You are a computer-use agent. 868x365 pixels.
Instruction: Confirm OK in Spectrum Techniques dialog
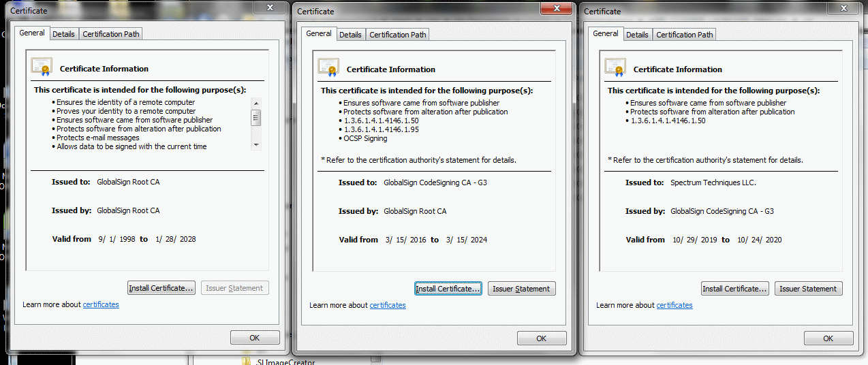[828, 338]
